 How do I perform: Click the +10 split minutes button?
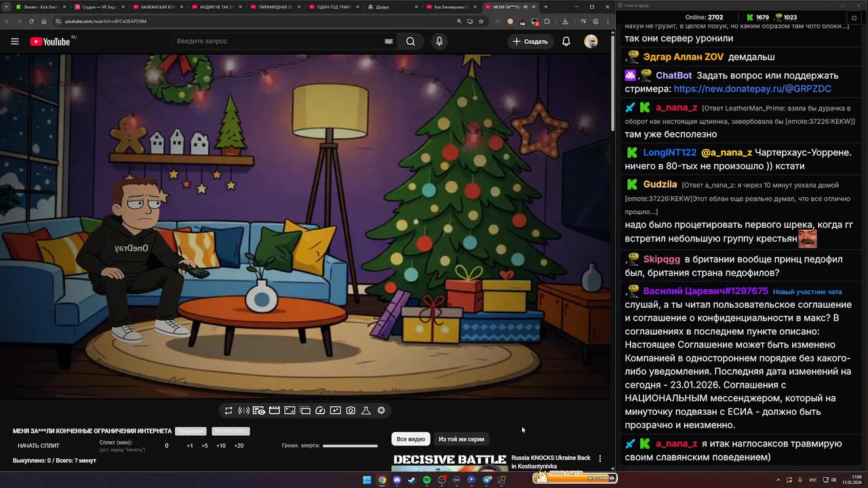(221, 446)
